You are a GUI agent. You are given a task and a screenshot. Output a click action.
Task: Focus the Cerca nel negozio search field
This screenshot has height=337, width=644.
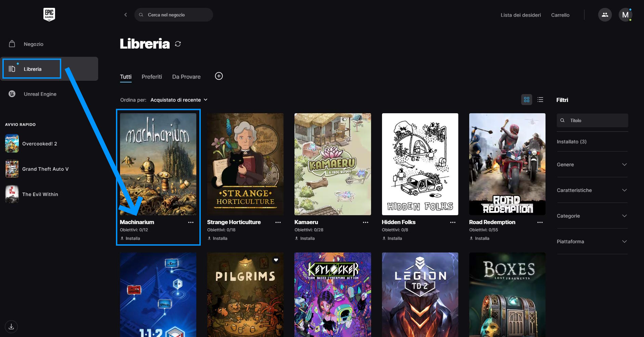173,15
